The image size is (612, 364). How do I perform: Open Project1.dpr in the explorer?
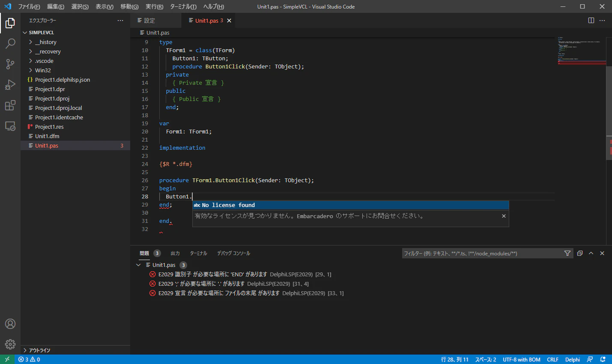pos(75,89)
